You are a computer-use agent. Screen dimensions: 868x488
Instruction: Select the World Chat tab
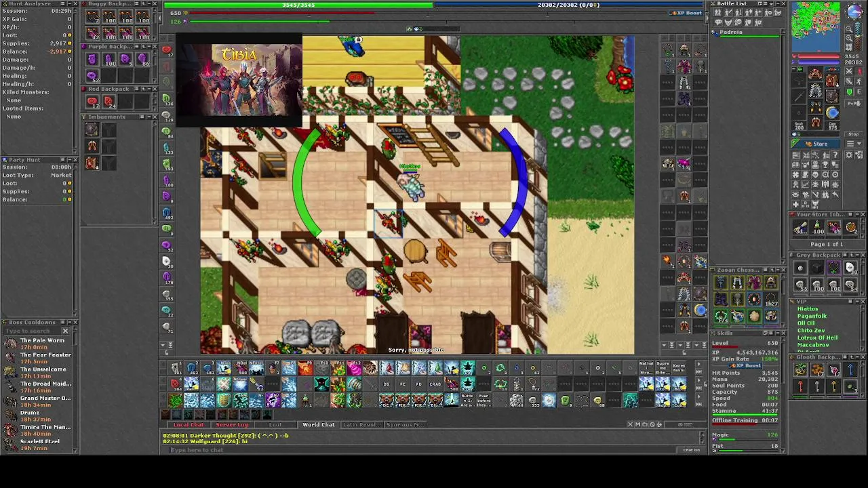coord(319,425)
